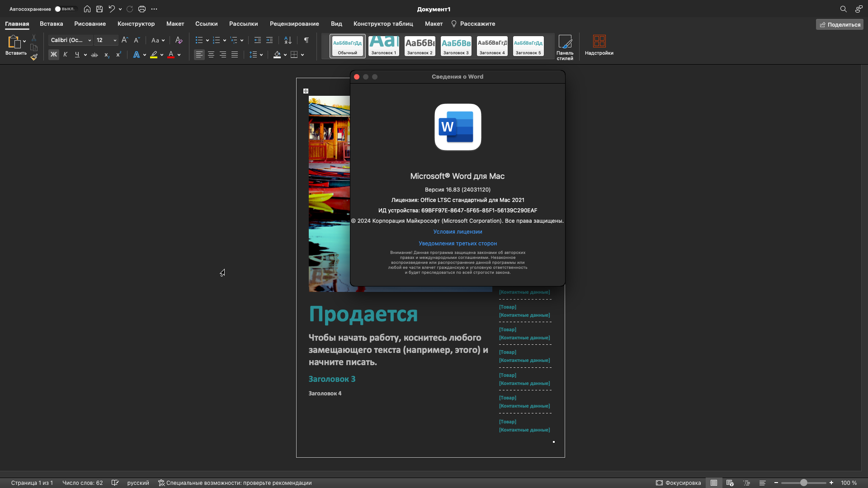Open the Styles pane
The width and height of the screenshot is (868, 488).
tap(565, 47)
